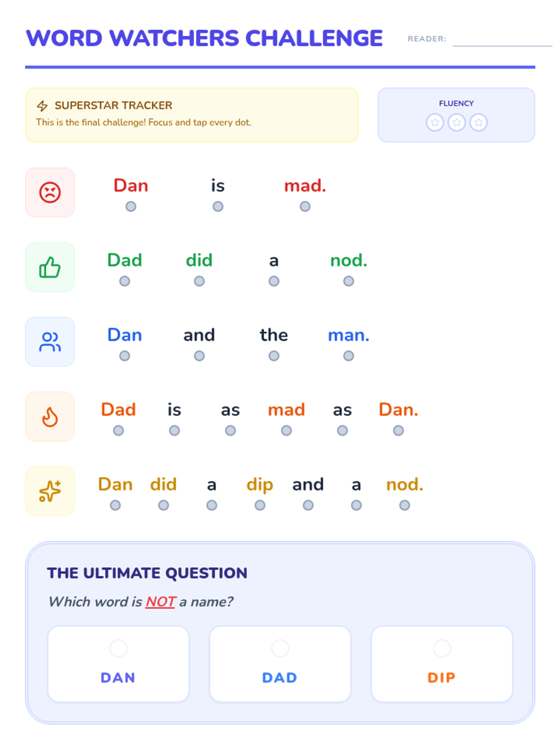Tap the dot under "the"
The height and width of the screenshot is (747, 560).
274,356
